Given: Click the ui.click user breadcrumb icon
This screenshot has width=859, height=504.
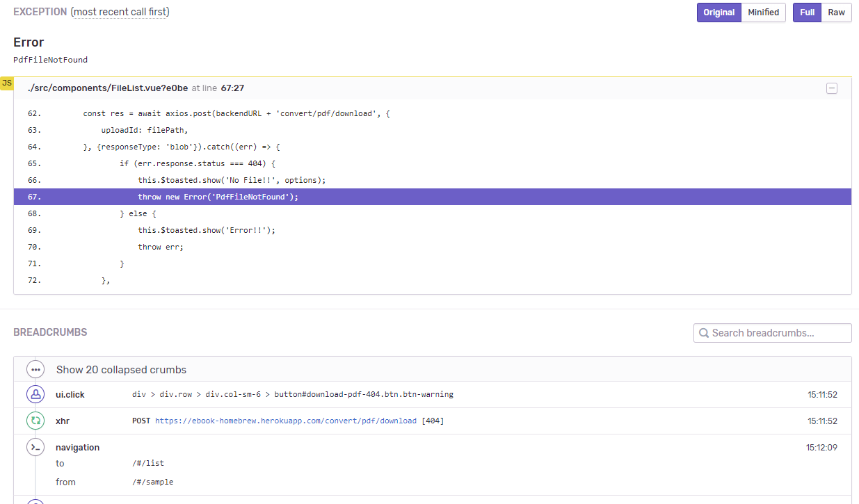Looking at the screenshot, I should click(x=35, y=394).
